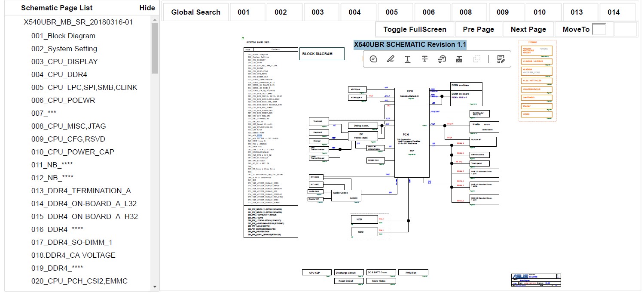Viewport: 644px width, 296px height.
Task: Apply strikethrough to the selected text
Action: (x=424, y=59)
